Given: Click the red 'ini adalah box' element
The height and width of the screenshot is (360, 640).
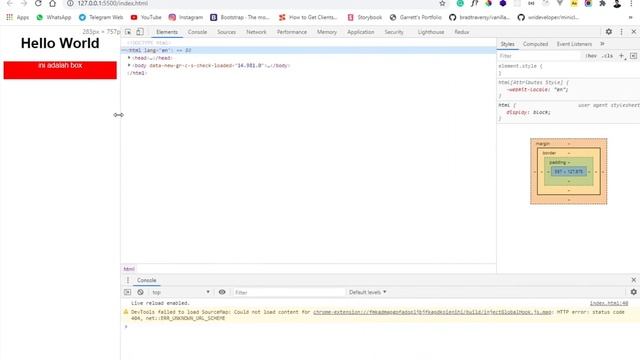Looking at the screenshot, I should [x=60, y=70].
